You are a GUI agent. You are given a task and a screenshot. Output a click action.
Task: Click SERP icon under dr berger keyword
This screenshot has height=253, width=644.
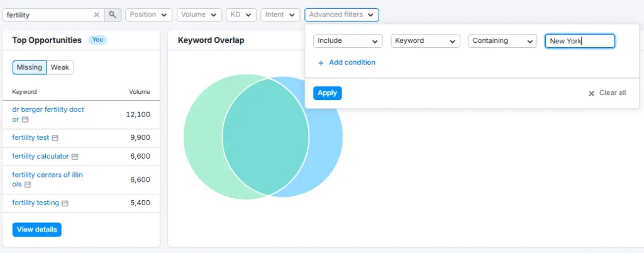tap(25, 120)
